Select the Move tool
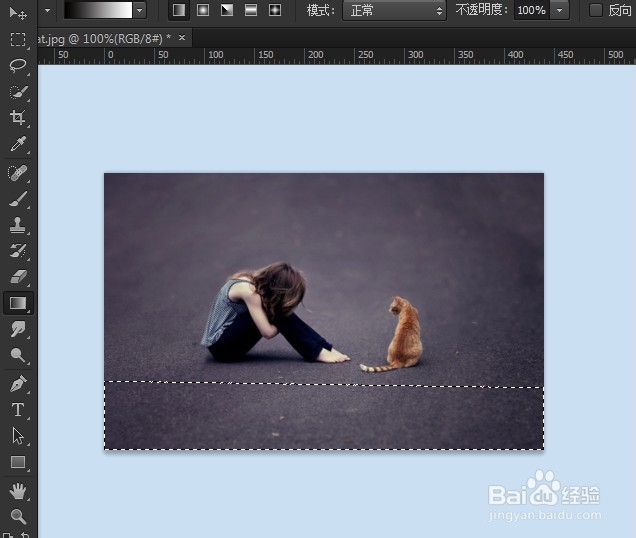The height and width of the screenshot is (538, 636). 18,13
